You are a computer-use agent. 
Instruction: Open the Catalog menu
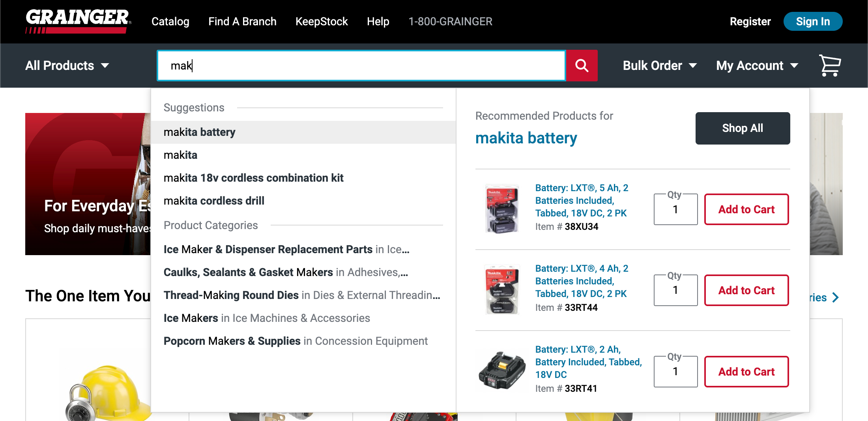(170, 22)
